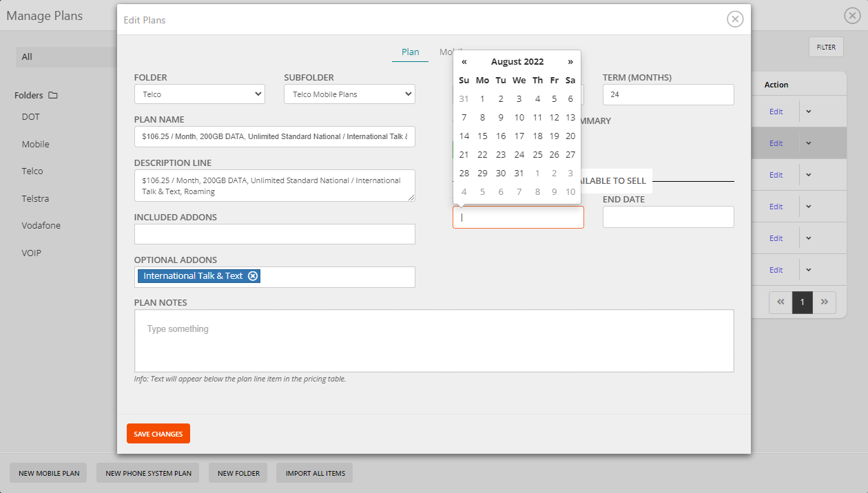868x493 pixels.
Task: Remove the International Talk & Text addon chip
Action: click(x=254, y=275)
